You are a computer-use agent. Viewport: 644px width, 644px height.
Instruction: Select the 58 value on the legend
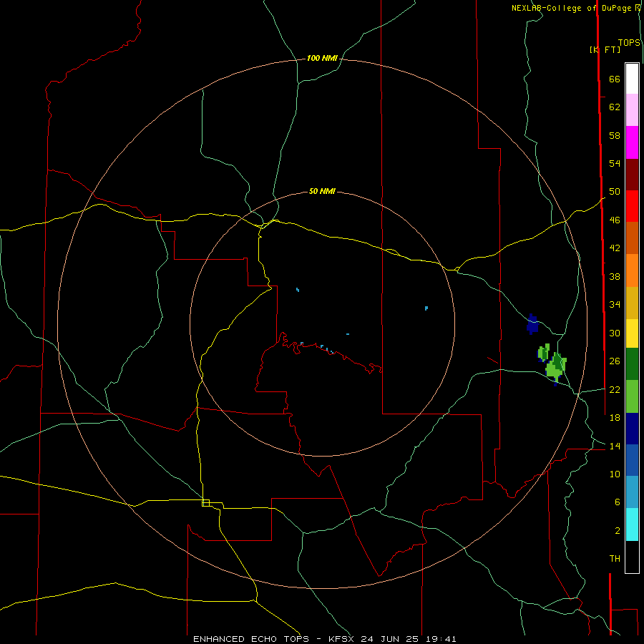(615, 135)
